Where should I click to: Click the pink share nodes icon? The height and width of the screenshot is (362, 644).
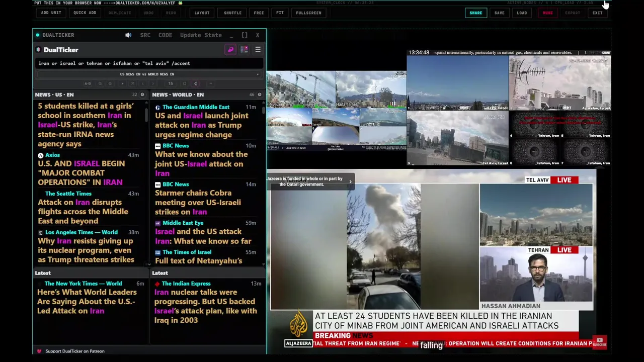coord(196,83)
